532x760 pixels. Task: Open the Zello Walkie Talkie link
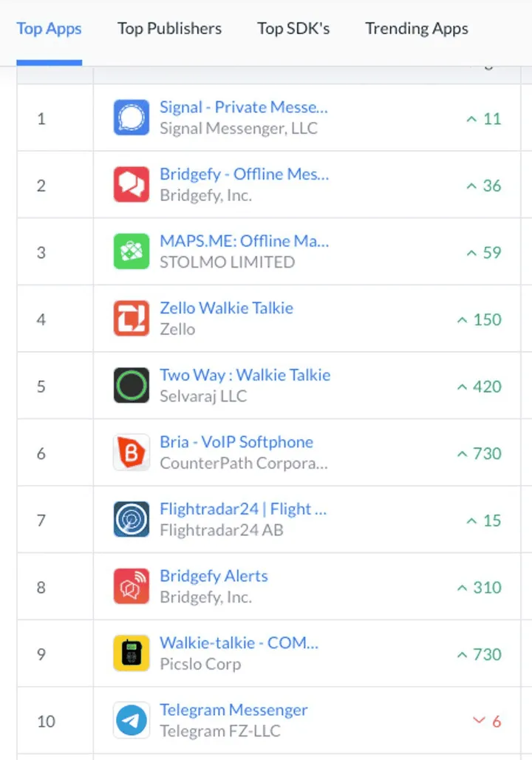227,308
